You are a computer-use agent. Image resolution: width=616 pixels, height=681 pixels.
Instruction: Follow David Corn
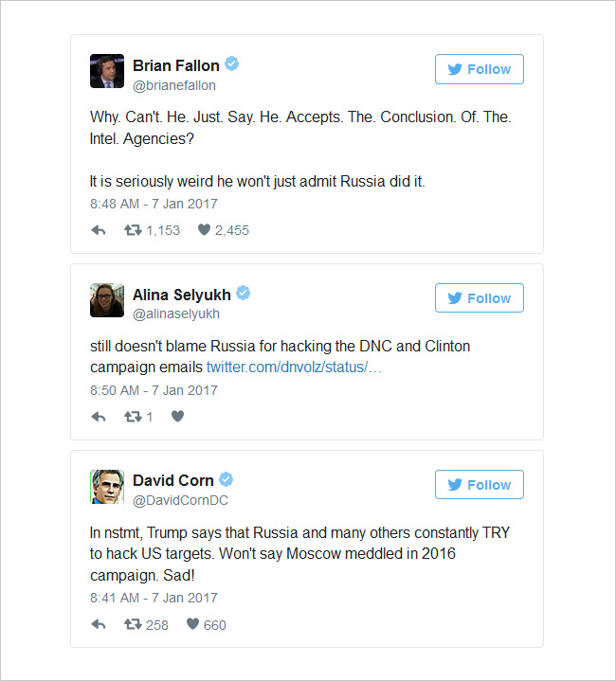point(480,484)
